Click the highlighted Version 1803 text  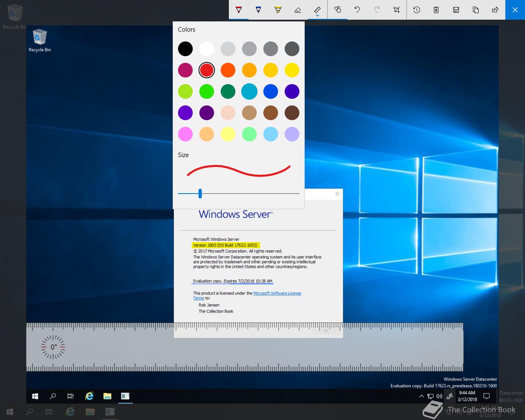click(225, 245)
